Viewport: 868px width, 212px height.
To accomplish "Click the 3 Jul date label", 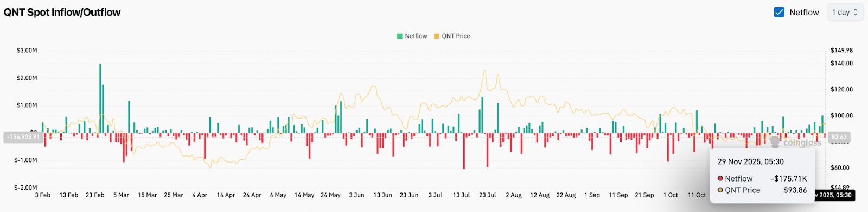I will pos(435,195).
